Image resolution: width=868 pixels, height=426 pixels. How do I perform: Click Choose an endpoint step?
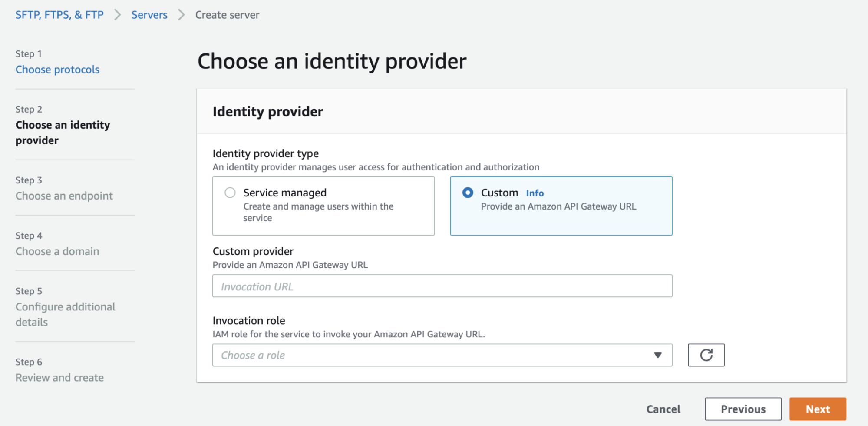[x=64, y=196]
